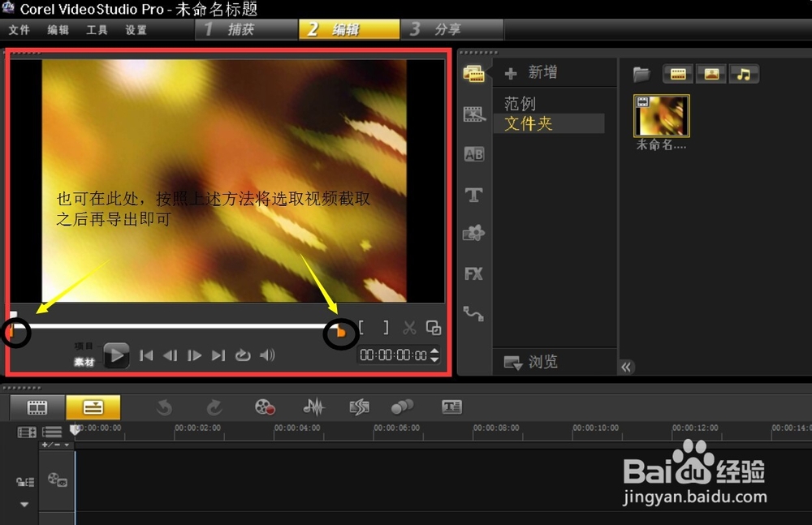This screenshot has height=525, width=812.
Task: Switch to Timeline view
Action: coord(93,407)
